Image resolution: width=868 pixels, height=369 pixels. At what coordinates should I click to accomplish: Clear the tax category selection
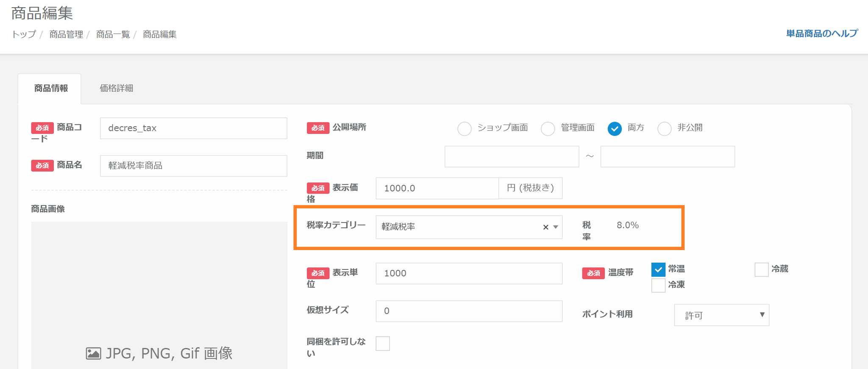[545, 227]
